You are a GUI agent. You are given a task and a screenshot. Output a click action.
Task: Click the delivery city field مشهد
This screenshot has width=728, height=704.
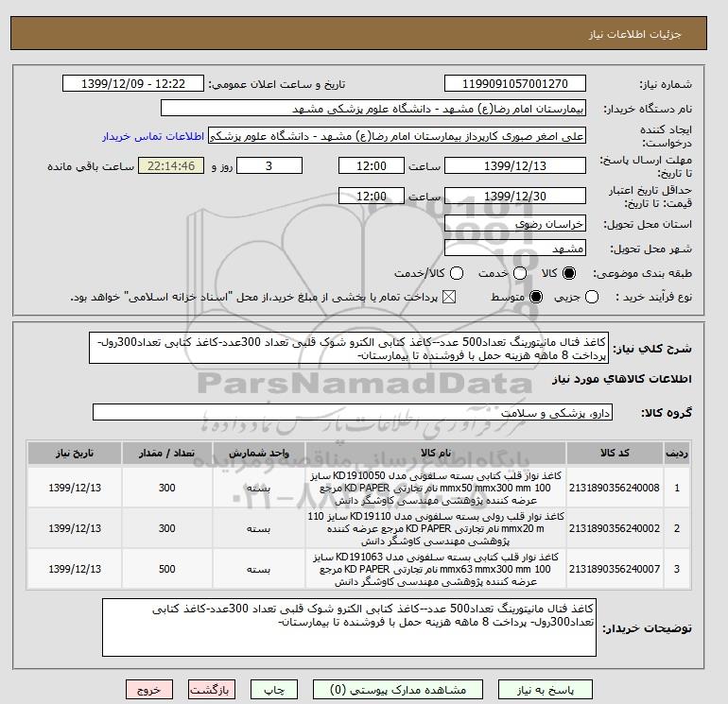[x=515, y=249]
